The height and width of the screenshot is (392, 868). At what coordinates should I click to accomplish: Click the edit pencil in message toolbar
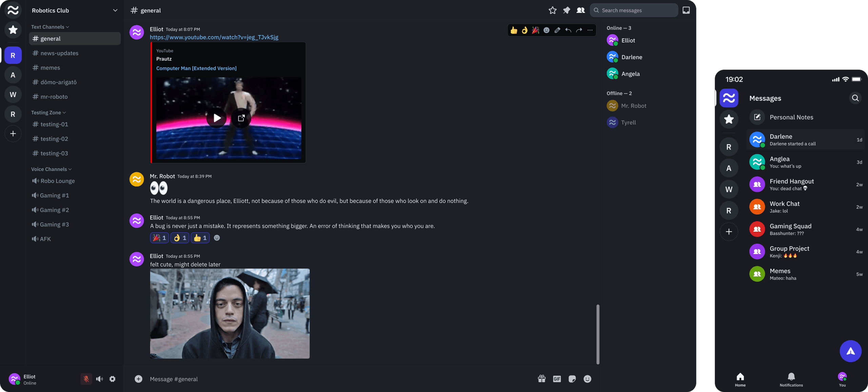557,30
